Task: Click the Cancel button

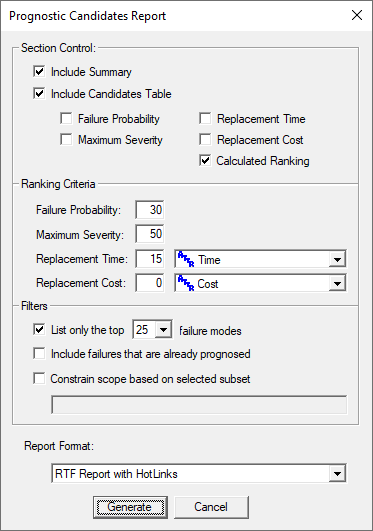Action: coord(211,507)
